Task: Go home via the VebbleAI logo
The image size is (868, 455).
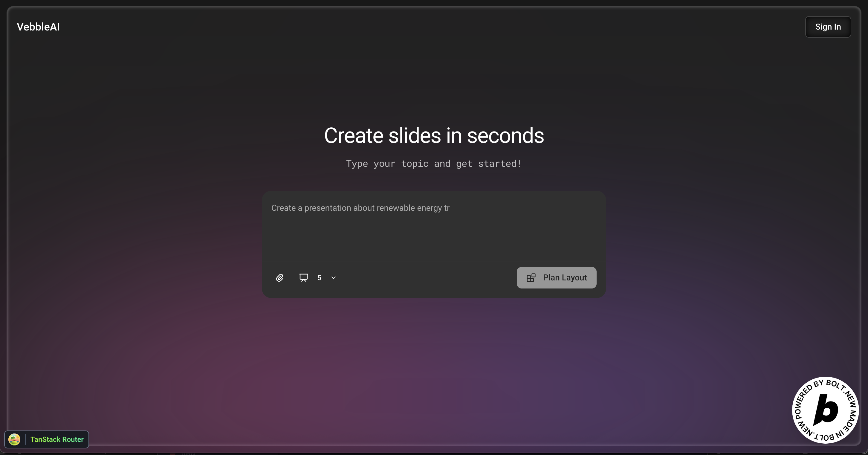Action: 39,27
